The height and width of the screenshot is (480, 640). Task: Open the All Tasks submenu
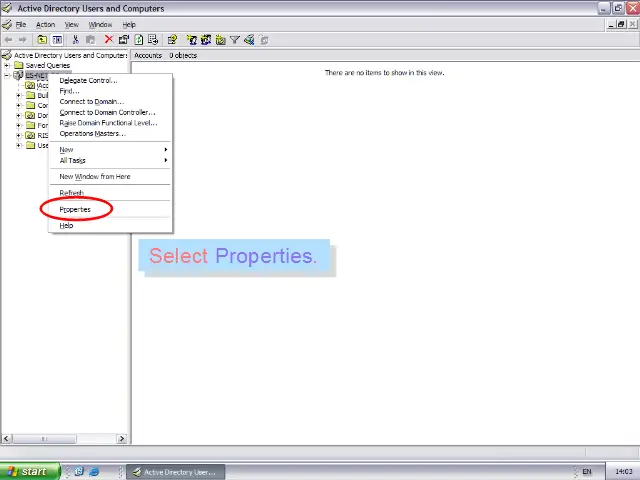coord(110,160)
